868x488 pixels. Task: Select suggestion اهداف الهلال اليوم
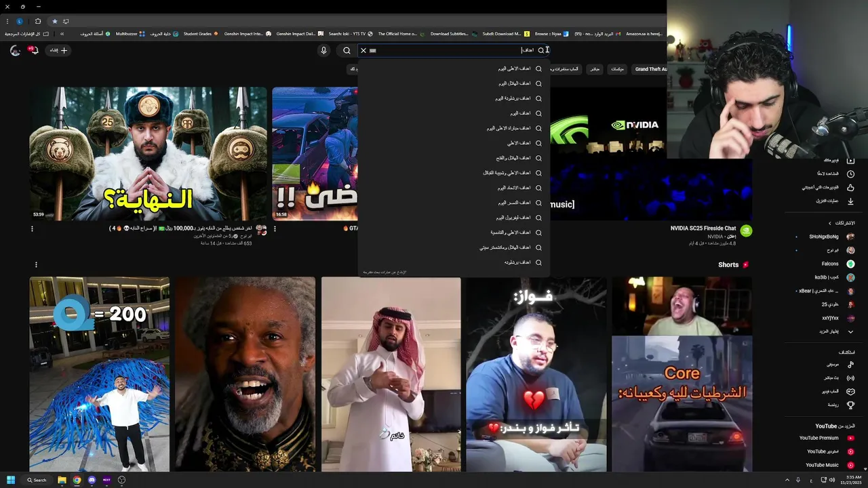point(453,83)
